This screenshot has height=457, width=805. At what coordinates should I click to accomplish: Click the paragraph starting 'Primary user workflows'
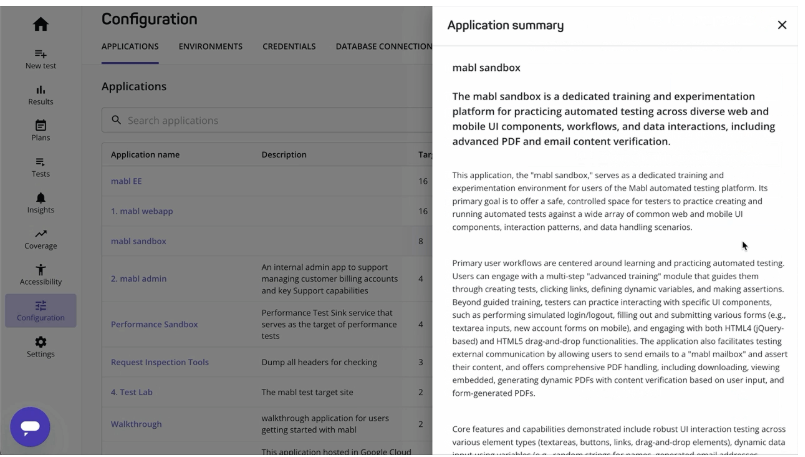pos(620,328)
